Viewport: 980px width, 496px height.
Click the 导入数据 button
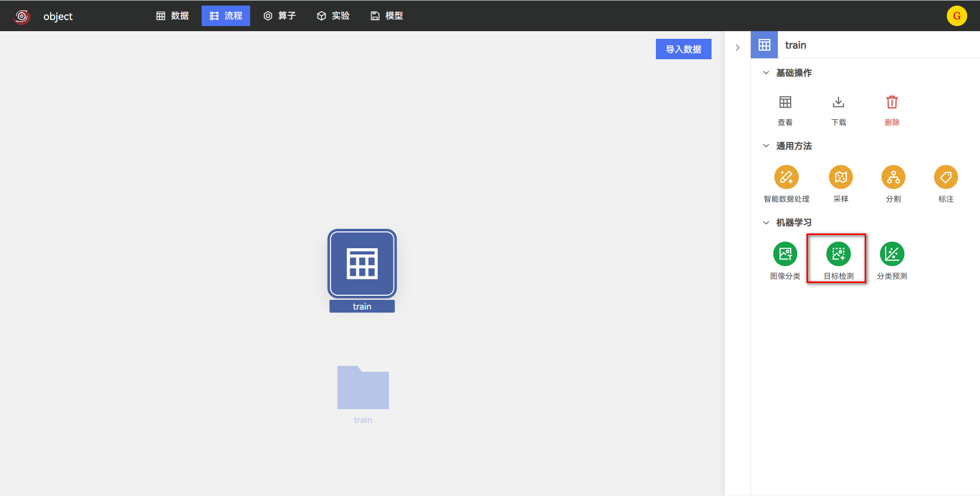pyautogui.click(x=683, y=49)
